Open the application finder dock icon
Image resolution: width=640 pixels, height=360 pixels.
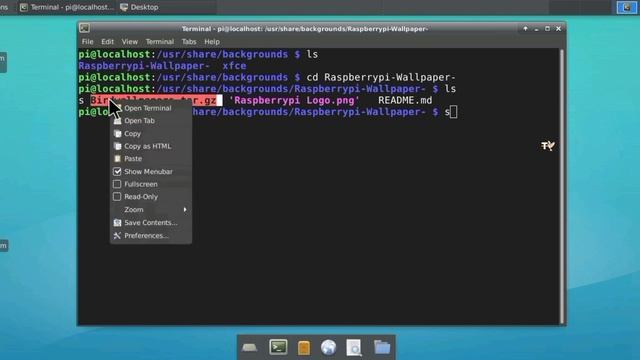click(x=354, y=348)
